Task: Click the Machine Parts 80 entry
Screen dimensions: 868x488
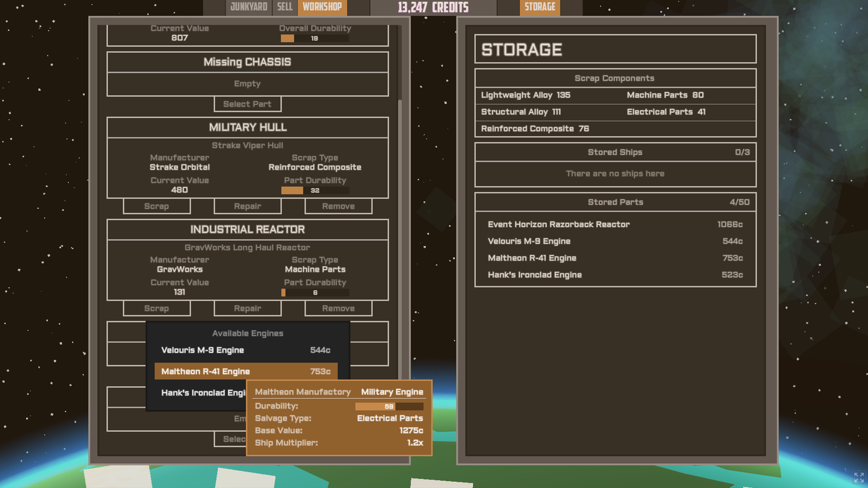Action: [665, 95]
